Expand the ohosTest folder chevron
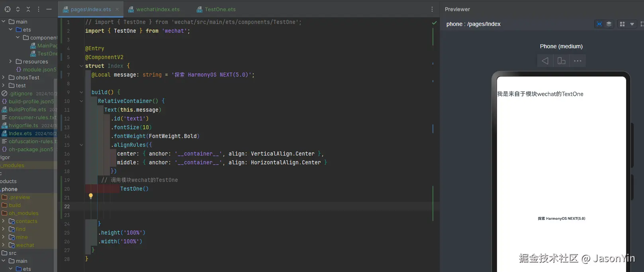The image size is (644, 272). (x=3, y=77)
